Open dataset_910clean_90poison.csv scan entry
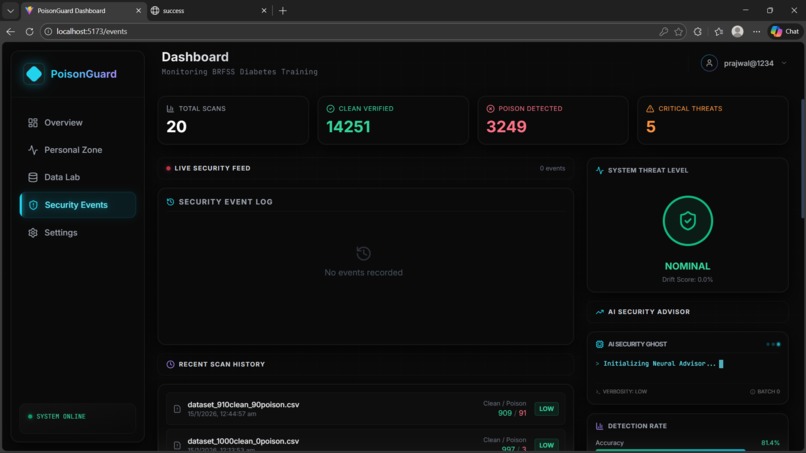This screenshot has width=806, height=453. pyautogui.click(x=365, y=409)
